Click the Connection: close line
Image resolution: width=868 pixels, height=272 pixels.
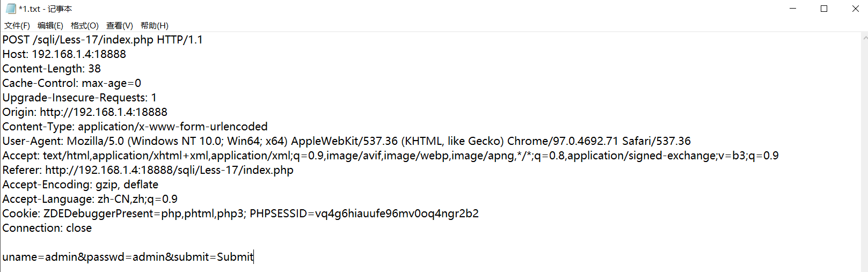click(x=47, y=229)
